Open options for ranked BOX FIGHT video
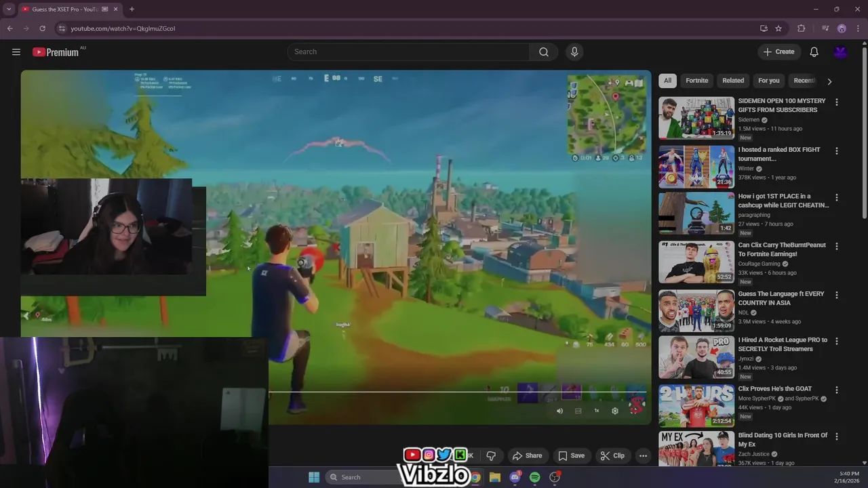Viewport: 868px width, 488px height. (x=837, y=150)
